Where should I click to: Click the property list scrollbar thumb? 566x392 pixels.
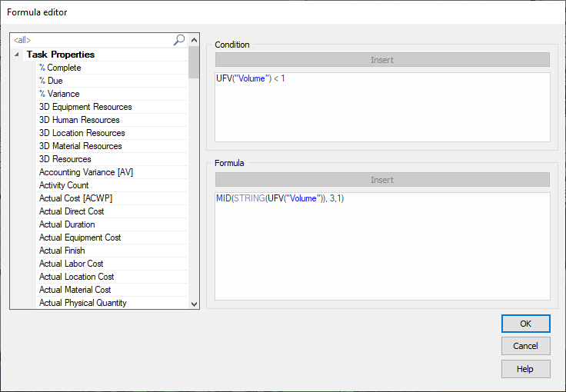coord(194,63)
